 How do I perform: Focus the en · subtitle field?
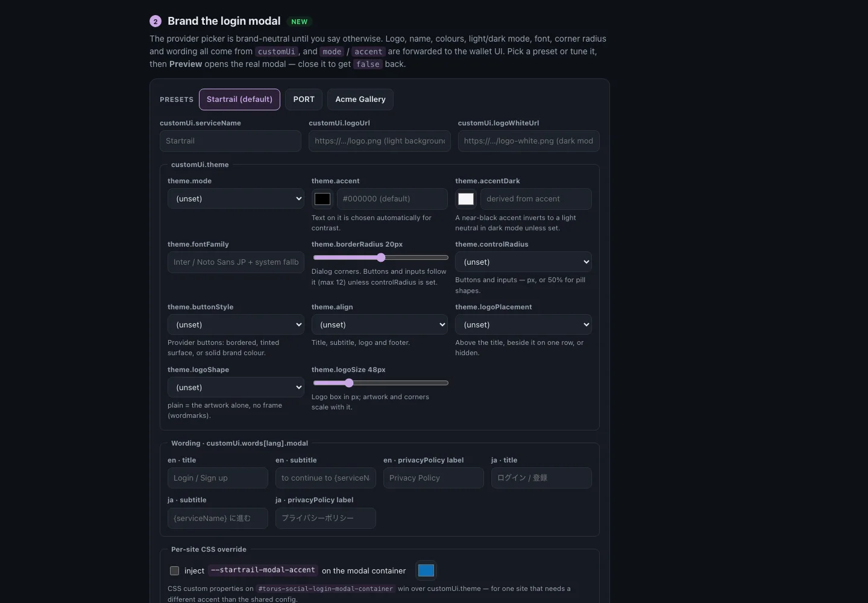coord(325,478)
